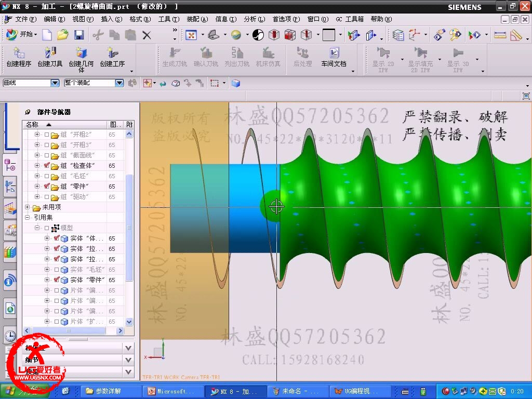Toggle checkbox of group "驱动"
Screen dimensions: 532x399
pos(46,197)
